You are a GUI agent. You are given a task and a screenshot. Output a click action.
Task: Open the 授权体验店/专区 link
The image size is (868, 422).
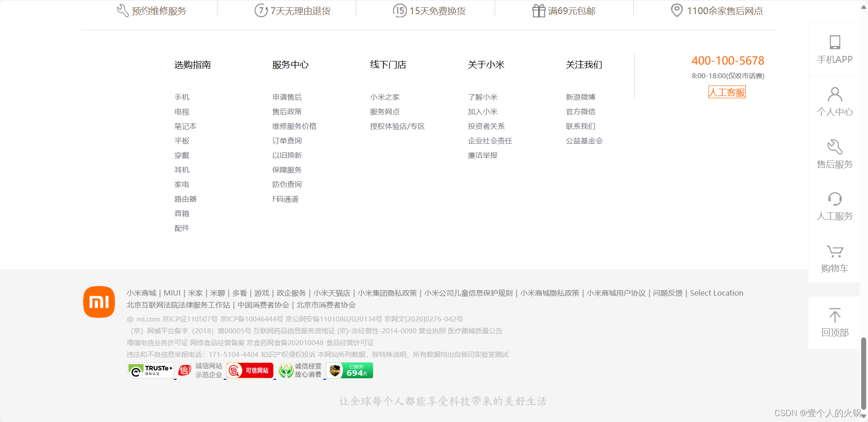[x=397, y=126]
